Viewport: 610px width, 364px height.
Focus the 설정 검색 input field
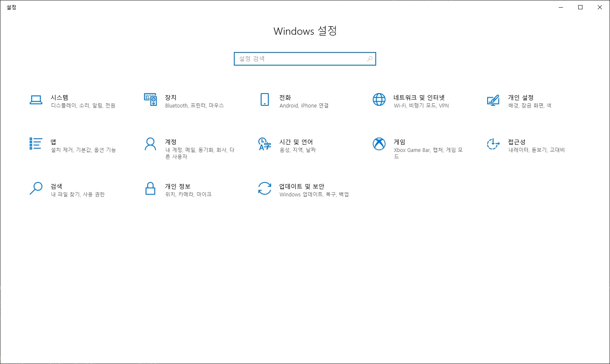coord(305,59)
